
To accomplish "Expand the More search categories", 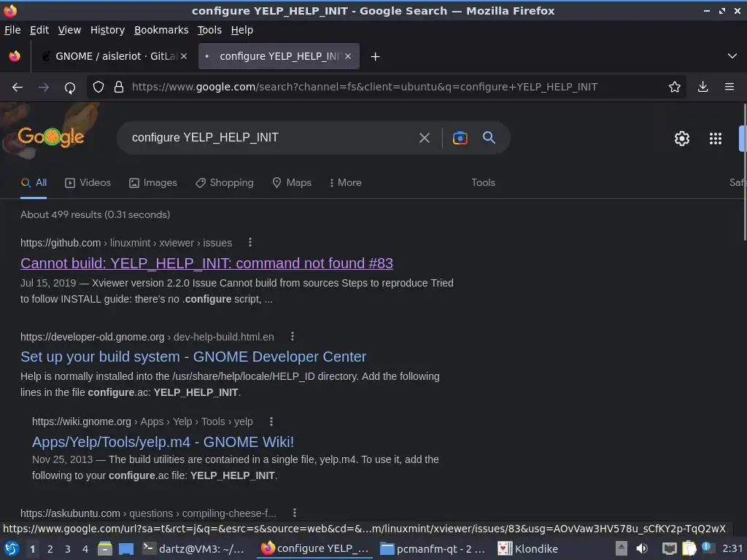I will [345, 183].
